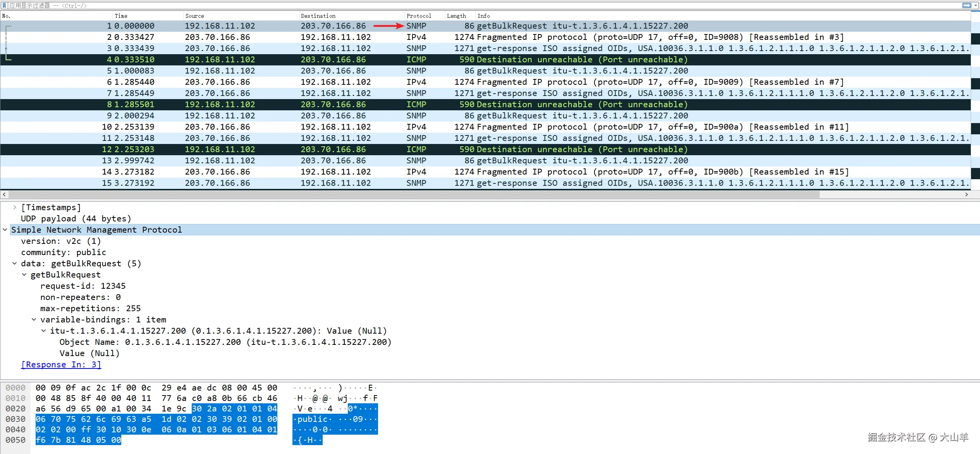980x454 pixels.
Task: Click the apply filter arrow button
Action: (966, 5)
